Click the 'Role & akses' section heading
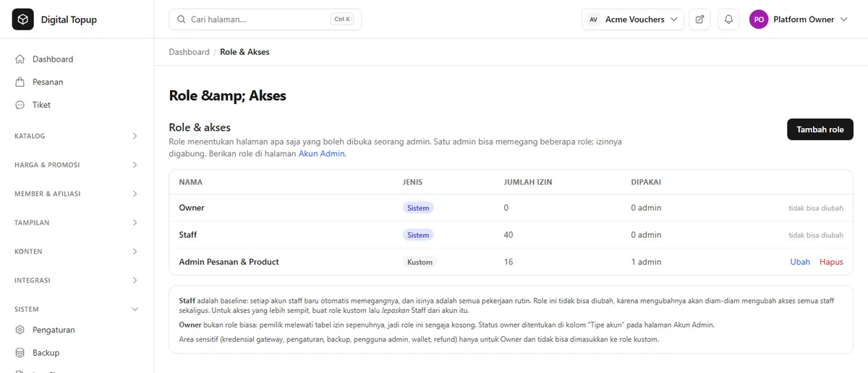868x373 pixels. (x=200, y=127)
